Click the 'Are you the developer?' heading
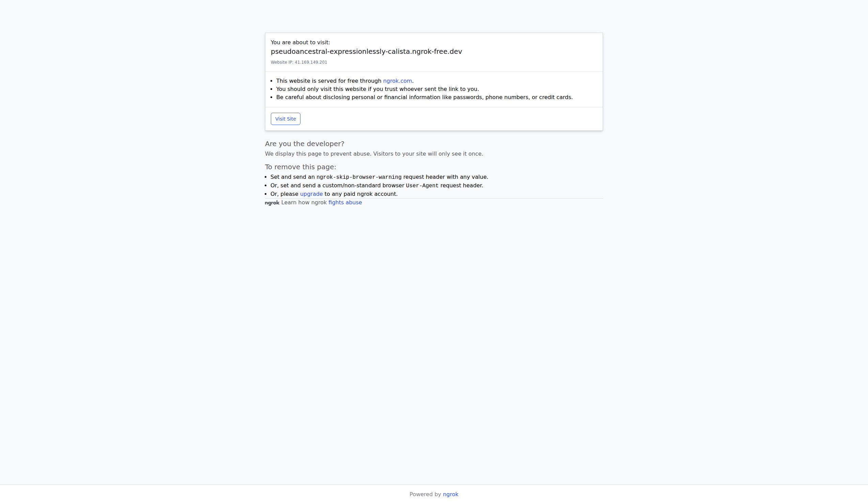The height and width of the screenshot is (504, 868). (304, 144)
